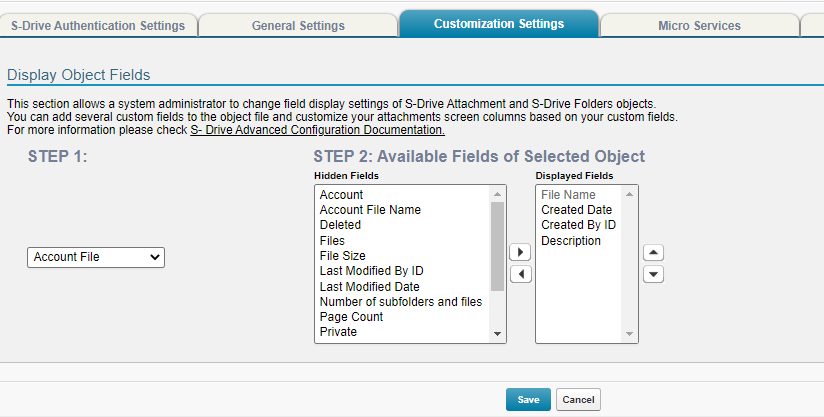Select the Customization Settings tab
This screenshot has width=824, height=417.
tap(498, 24)
